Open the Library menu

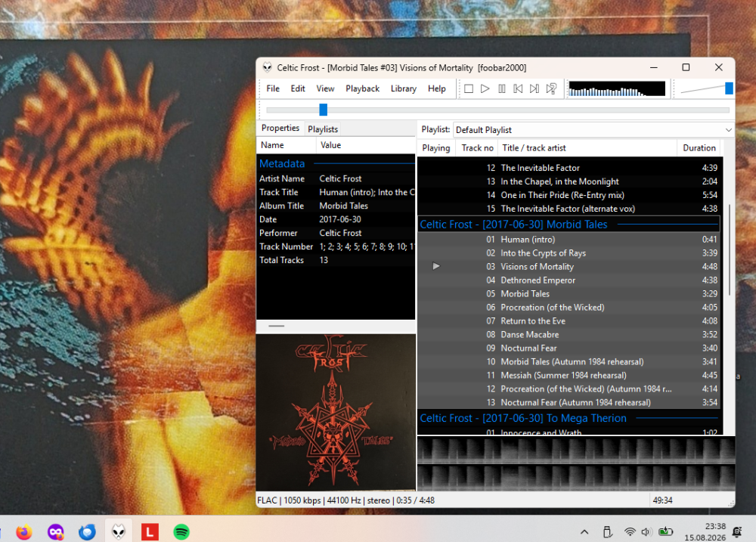click(404, 88)
